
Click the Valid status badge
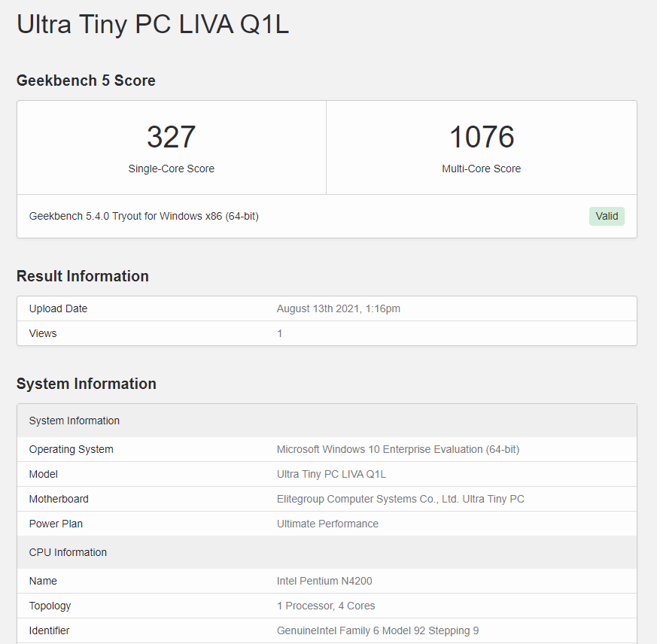click(x=607, y=216)
